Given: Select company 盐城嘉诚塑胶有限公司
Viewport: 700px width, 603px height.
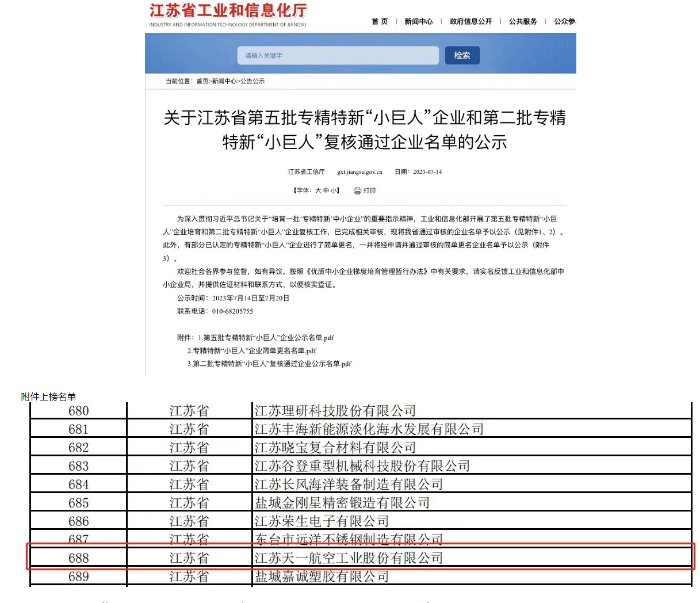Looking at the screenshot, I should [322, 577].
